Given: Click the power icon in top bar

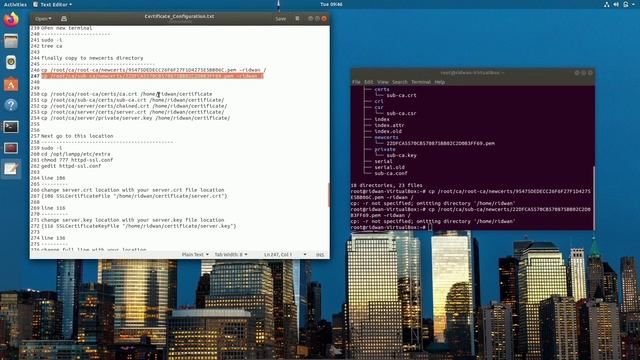Looking at the screenshot, I should [626, 4].
